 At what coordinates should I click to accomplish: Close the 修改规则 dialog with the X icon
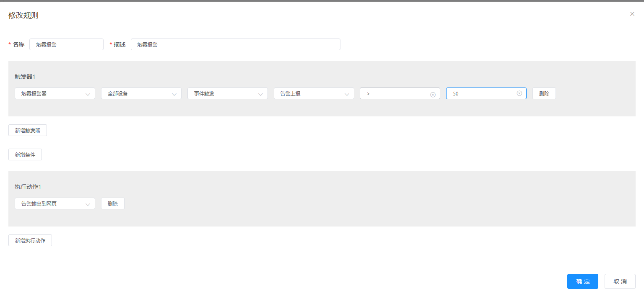click(632, 14)
